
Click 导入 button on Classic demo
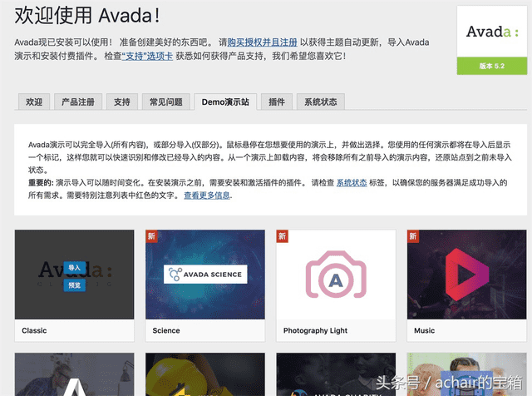click(74, 268)
